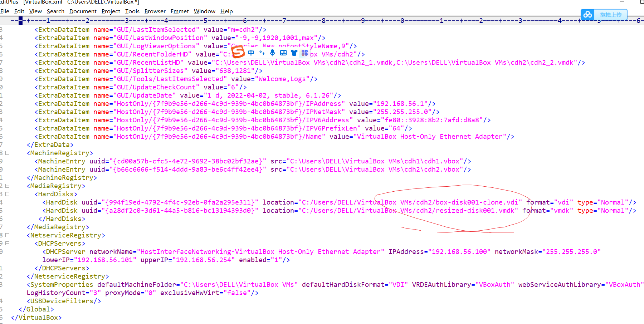644x324 pixels.
Task: Open the soft keyboard from the Sogou bar
Action: (283, 53)
